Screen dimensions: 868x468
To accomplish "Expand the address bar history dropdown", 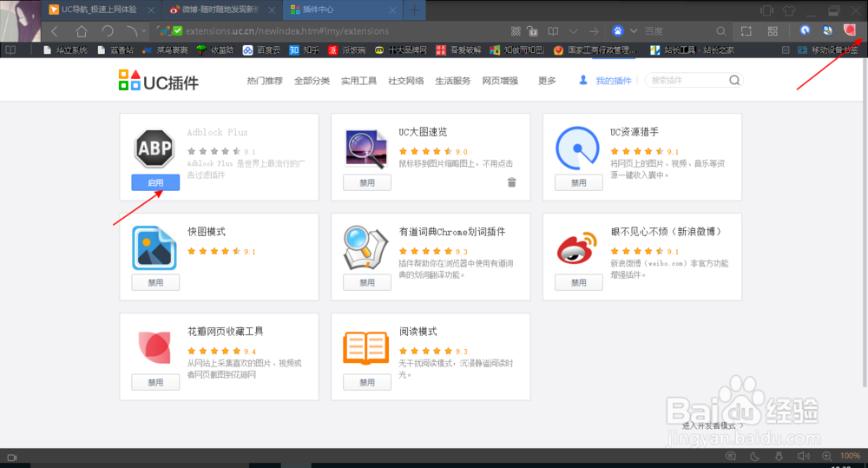I will [x=574, y=31].
